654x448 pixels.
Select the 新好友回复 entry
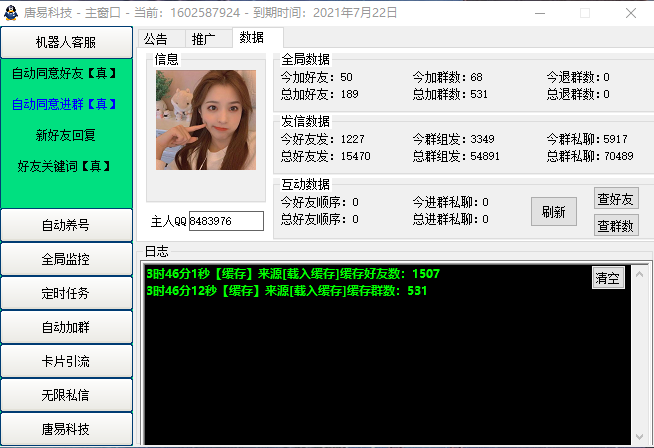pos(65,135)
